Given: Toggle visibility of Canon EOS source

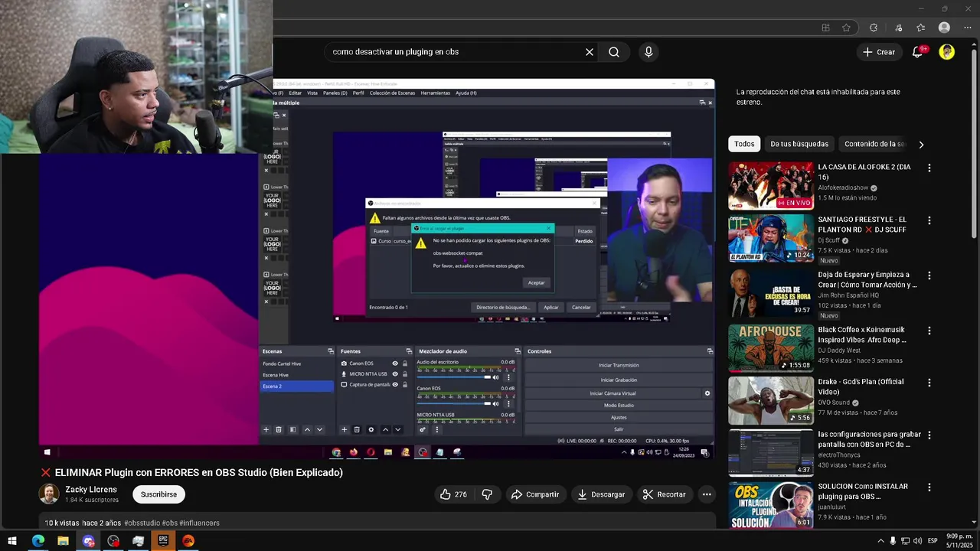Looking at the screenshot, I should [x=395, y=364].
